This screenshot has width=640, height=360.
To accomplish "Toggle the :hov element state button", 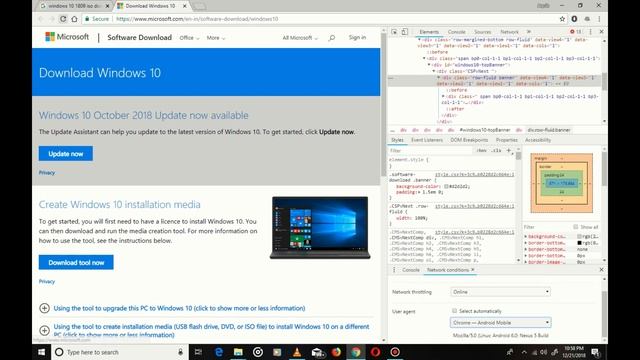I will (481, 151).
